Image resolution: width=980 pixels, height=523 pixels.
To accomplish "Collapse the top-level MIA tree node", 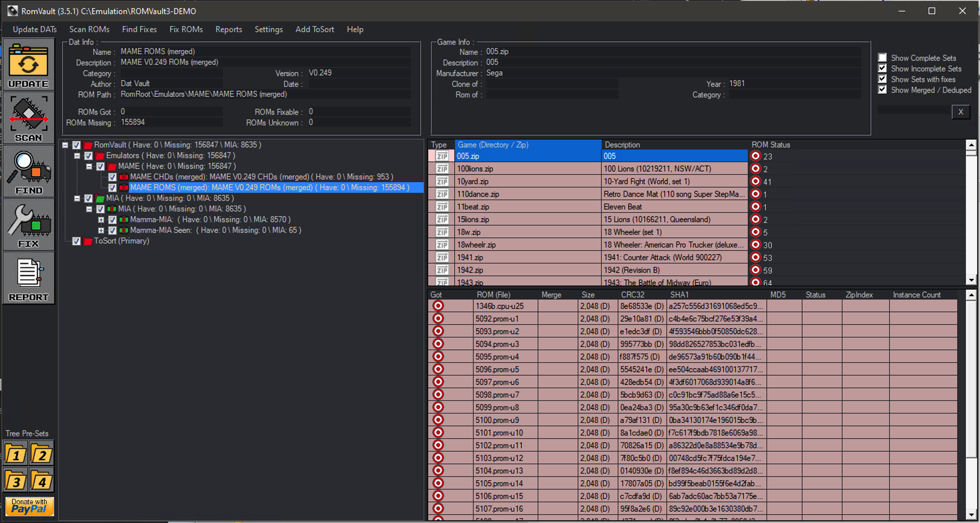I will point(77,198).
